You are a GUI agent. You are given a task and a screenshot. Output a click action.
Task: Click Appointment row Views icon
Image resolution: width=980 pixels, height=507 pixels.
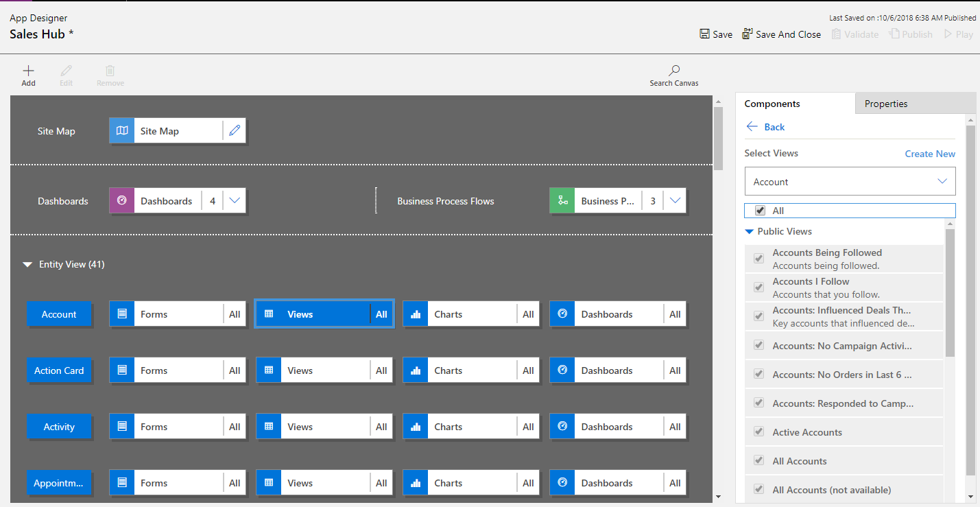click(x=269, y=482)
